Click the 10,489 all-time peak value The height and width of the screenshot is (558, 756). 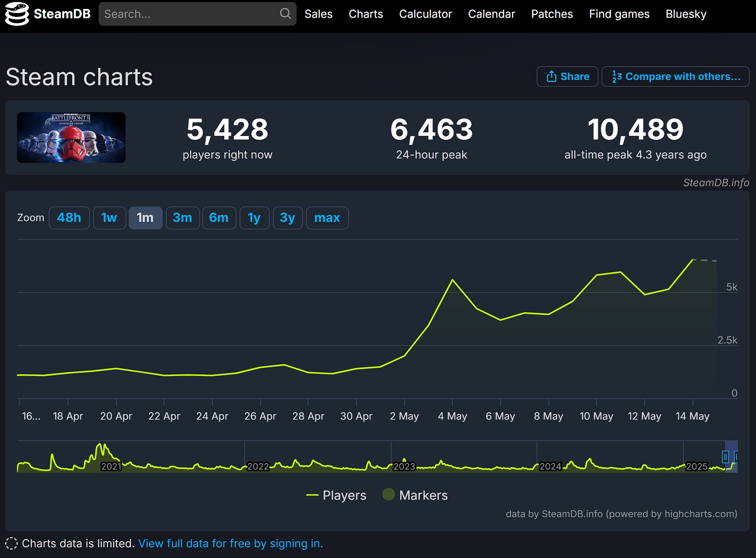[636, 130]
